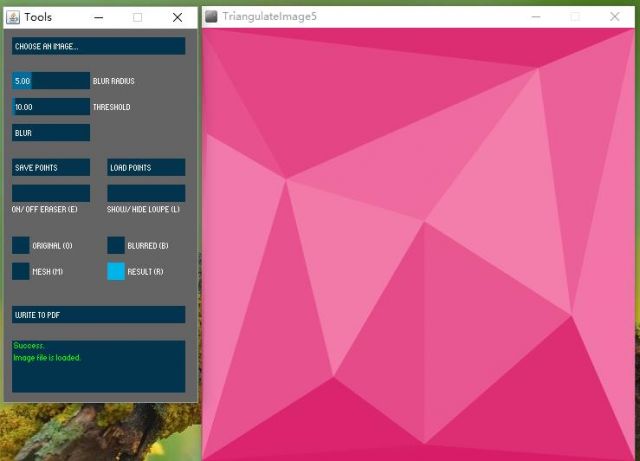Screen dimensions: 640x461
Task: Select the Blurred (B) view box
Action: click(116, 245)
